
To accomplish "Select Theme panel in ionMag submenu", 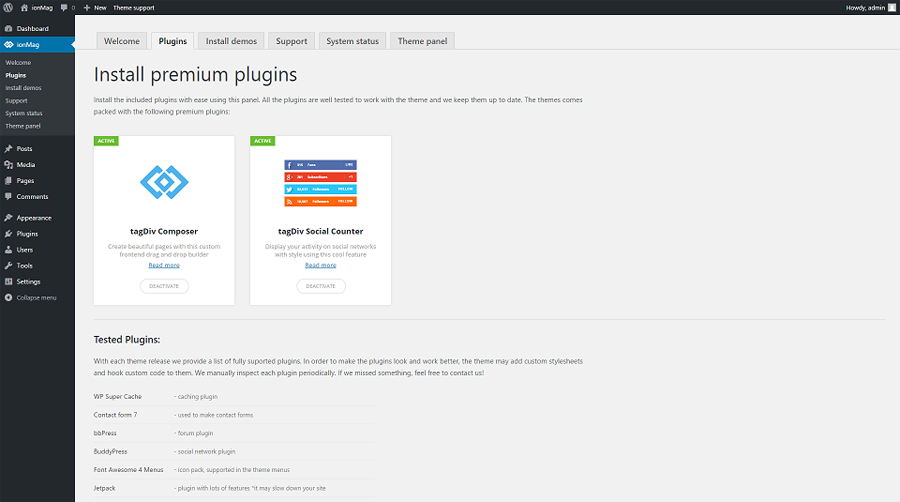I will [x=23, y=126].
